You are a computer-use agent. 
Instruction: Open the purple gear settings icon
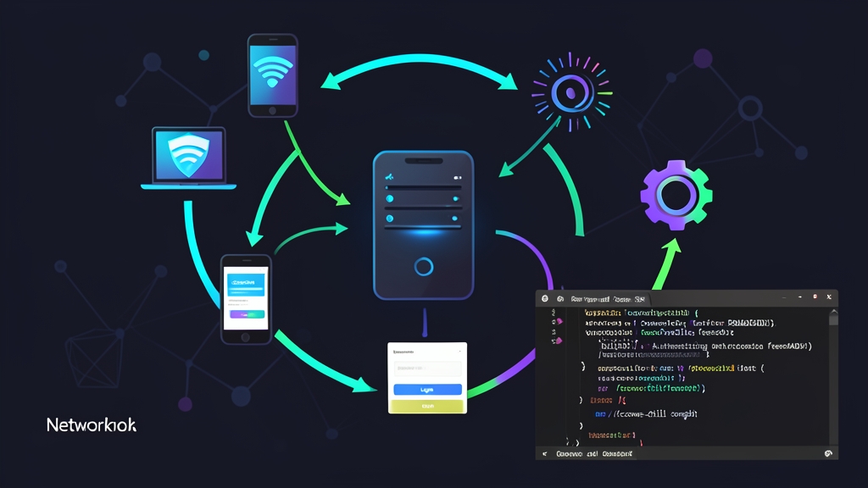coord(676,195)
